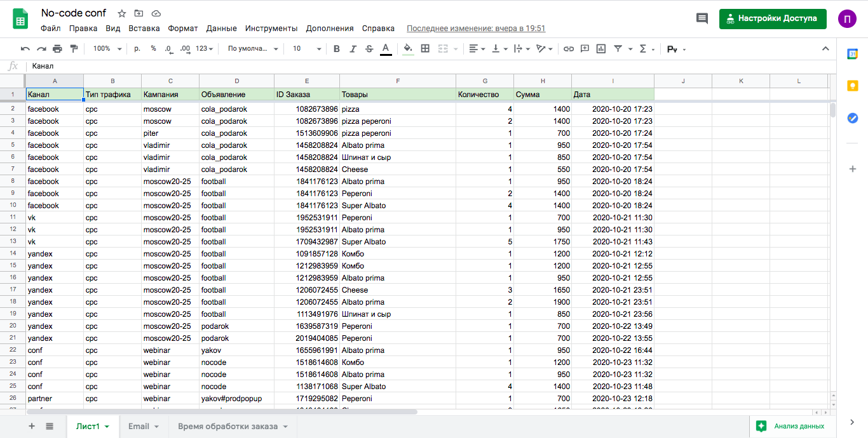Open Keep notes in the side panel
Viewport: 868px width, 438px height.
pyautogui.click(x=853, y=86)
